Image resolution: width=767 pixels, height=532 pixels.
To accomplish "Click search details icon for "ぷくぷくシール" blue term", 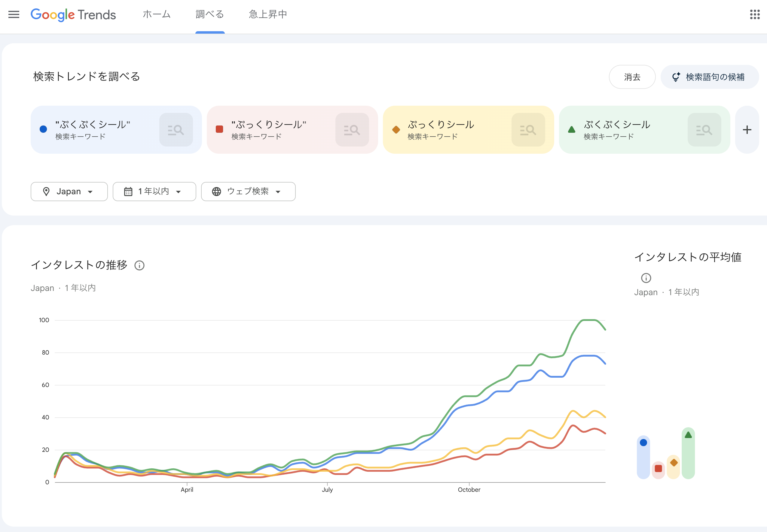I will point(176,130).
